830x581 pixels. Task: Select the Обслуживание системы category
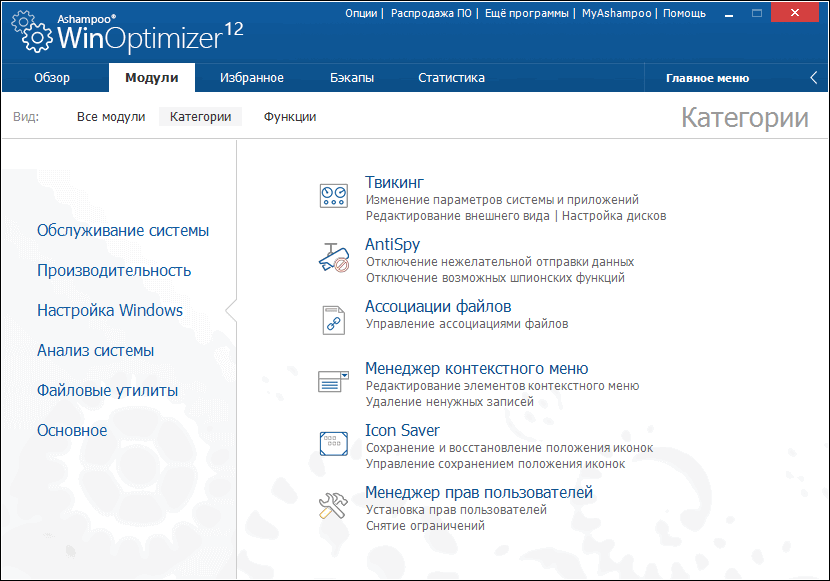click(x=123, y=231)
